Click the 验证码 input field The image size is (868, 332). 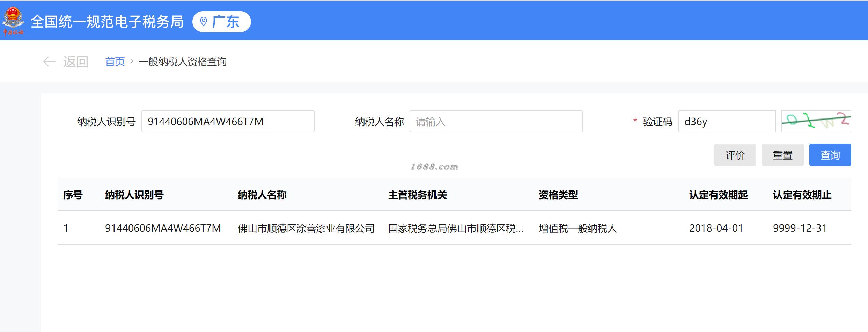[727, 121]
